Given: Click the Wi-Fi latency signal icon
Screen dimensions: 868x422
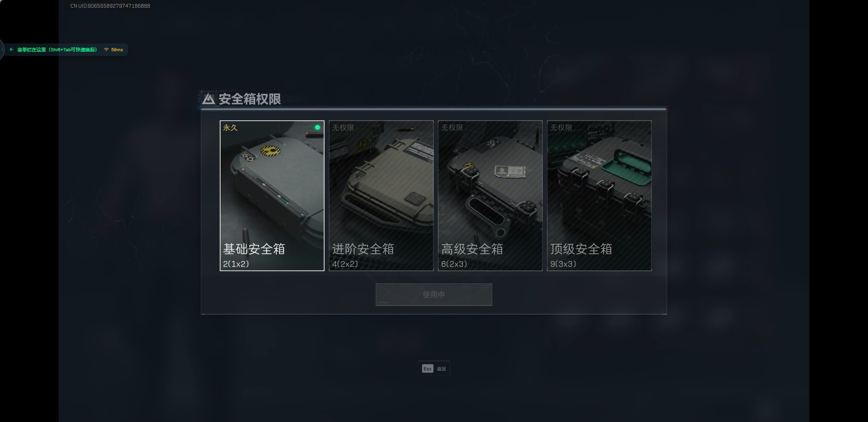Looking at the screenshot, I should point(106,49).
